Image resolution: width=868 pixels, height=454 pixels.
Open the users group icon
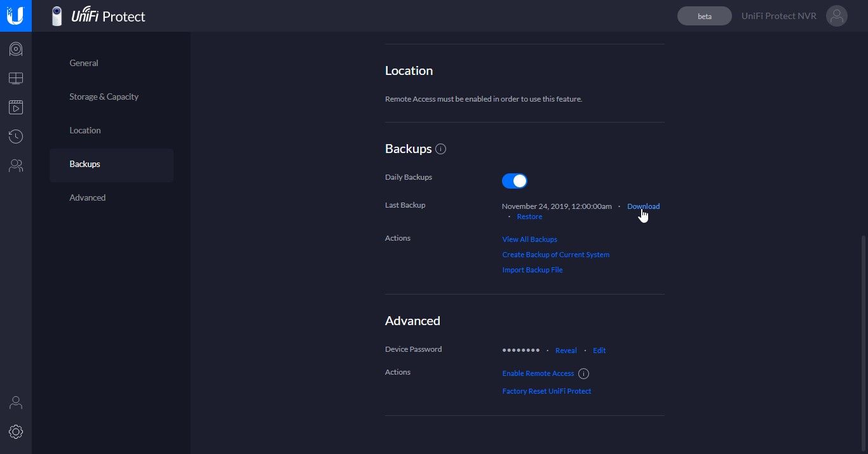point(16,166)
